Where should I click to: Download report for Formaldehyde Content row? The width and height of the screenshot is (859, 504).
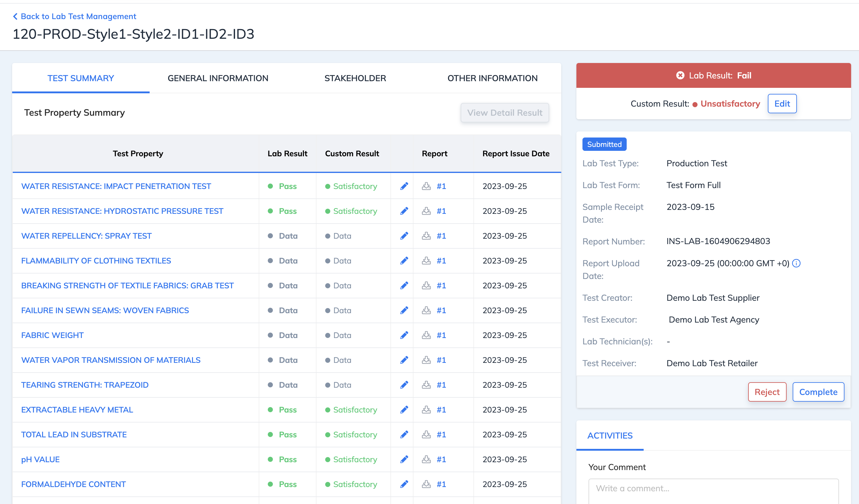click(426, 485)
